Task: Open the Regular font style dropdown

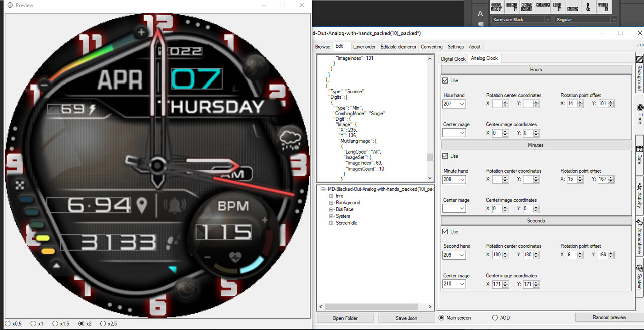Action: click(586, 19)
